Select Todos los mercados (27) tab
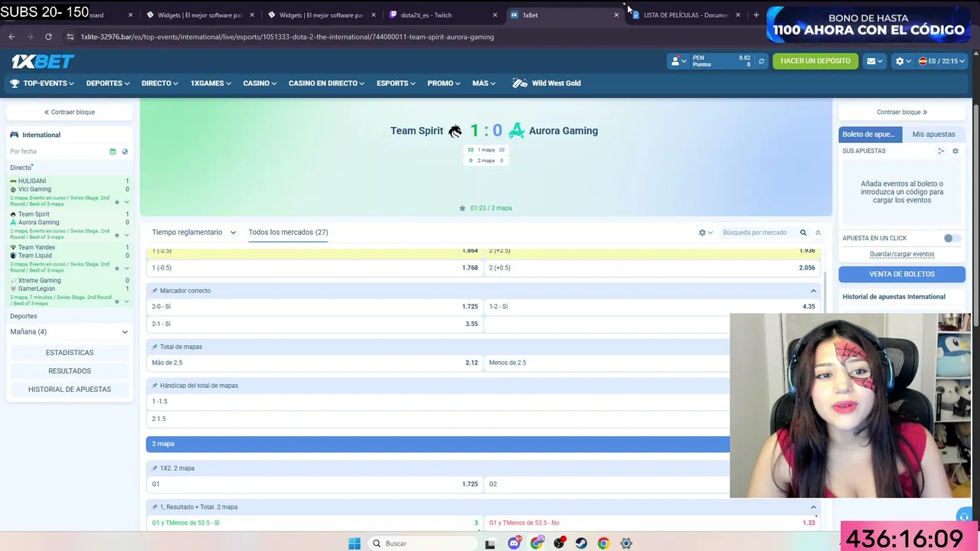 tap(288, 233)
